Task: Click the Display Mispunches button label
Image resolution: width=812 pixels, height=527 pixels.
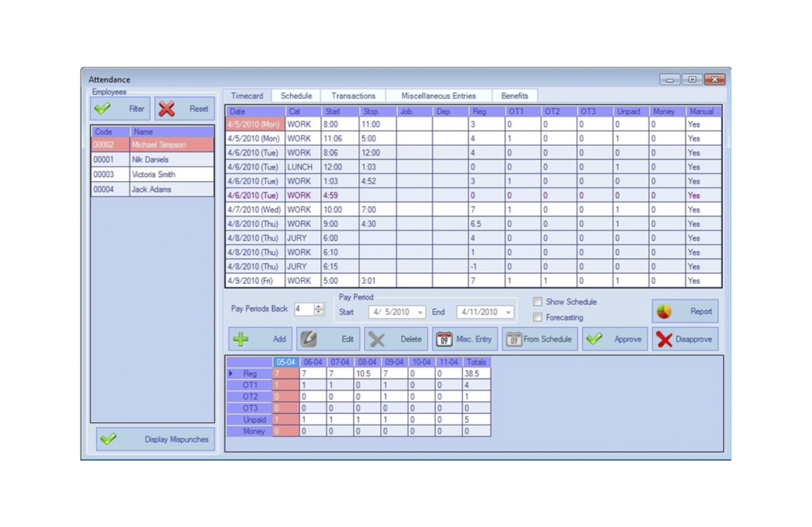Action: point(177,439)
